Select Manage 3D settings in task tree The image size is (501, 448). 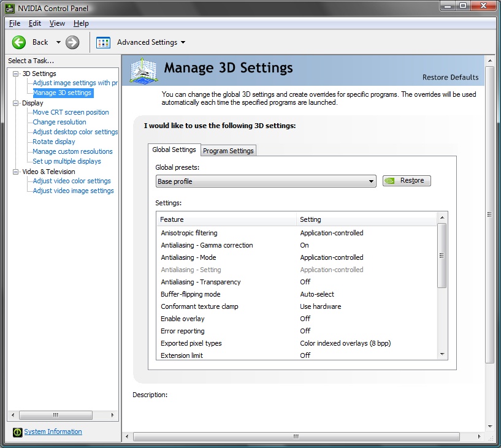63,93
